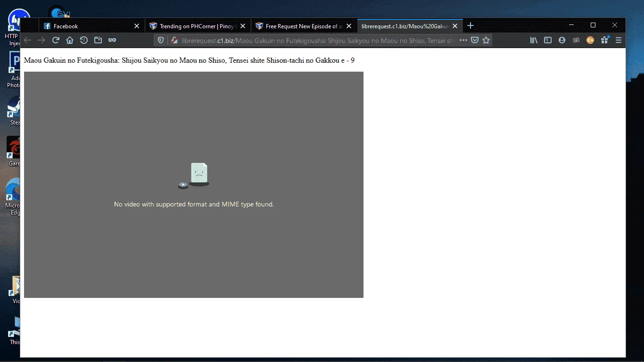Open HTTP Injector desktop shortcut
644x362 pixels.
pyautogui.click(x=14, y=27)
